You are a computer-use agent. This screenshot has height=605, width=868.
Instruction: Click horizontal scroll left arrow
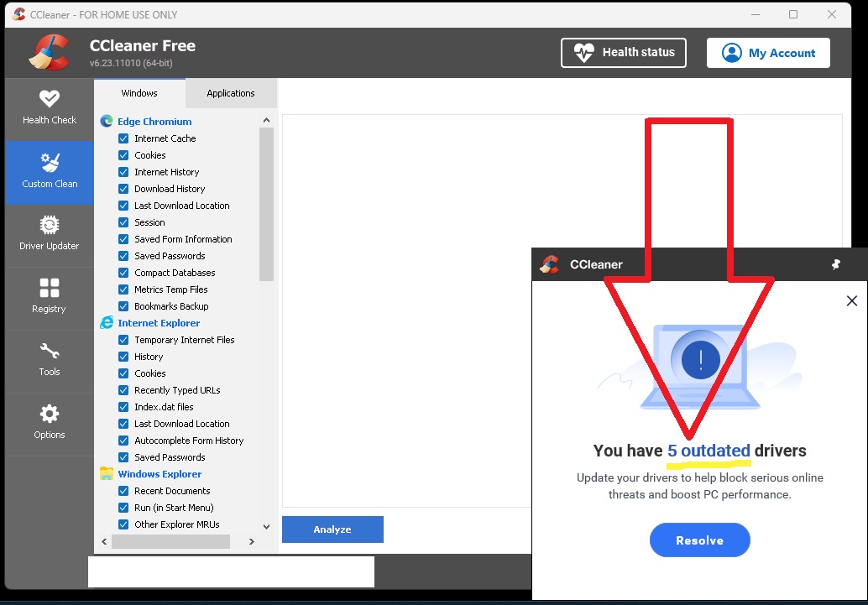click(104, 541)
